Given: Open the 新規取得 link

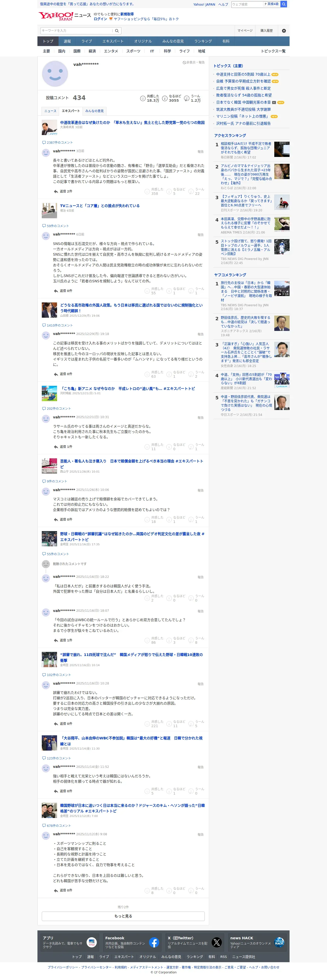Looking at the screenshot, I should (x=127, y=14).
